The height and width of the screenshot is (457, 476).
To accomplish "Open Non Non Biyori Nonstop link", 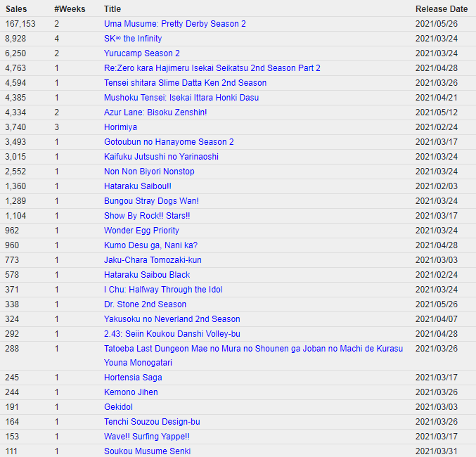I will (x=149, y=172).
